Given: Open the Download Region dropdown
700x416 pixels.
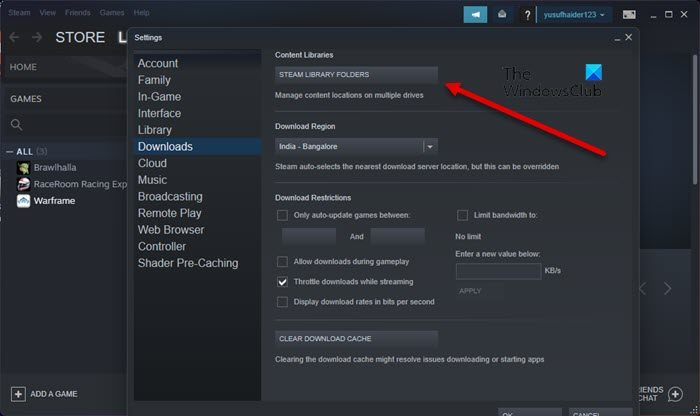Looking at the screenshot, I should [356, 146].
